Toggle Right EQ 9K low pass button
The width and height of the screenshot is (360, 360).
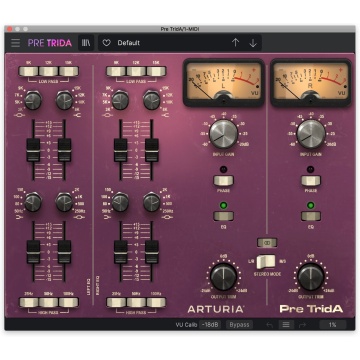click(x=116, y=71)
